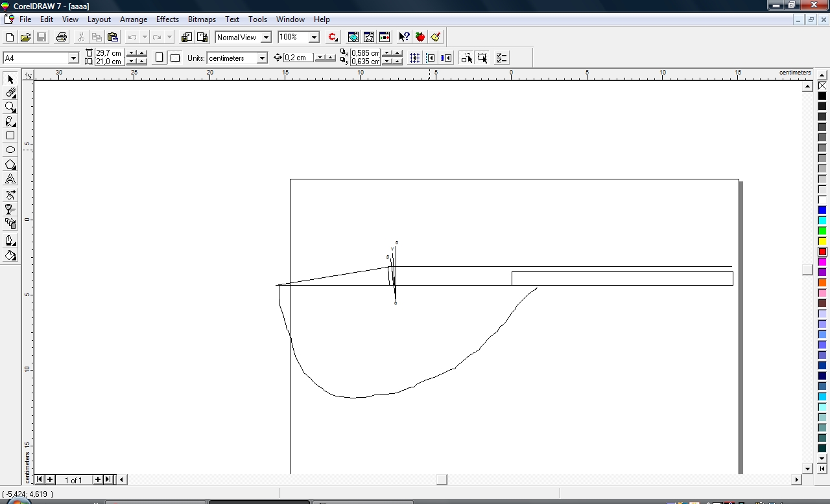Select the Ellipse tool

pyautogui.click(x=10, y=150)
